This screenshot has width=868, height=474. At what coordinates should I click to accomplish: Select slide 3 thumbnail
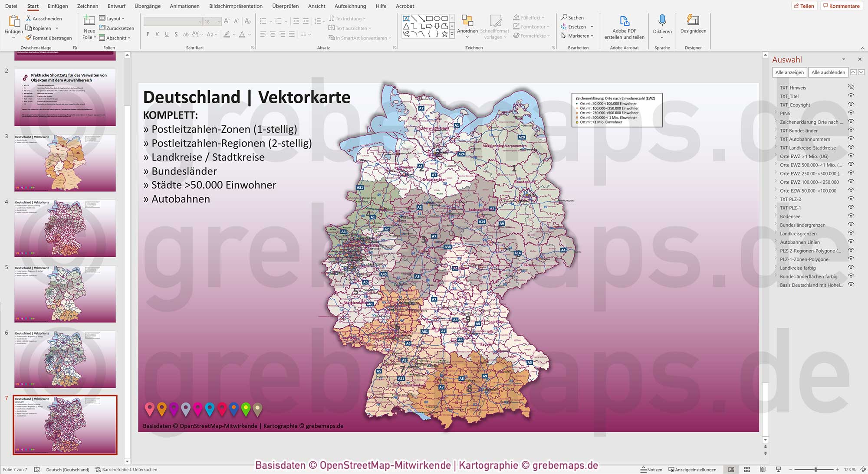coord(65,163)
